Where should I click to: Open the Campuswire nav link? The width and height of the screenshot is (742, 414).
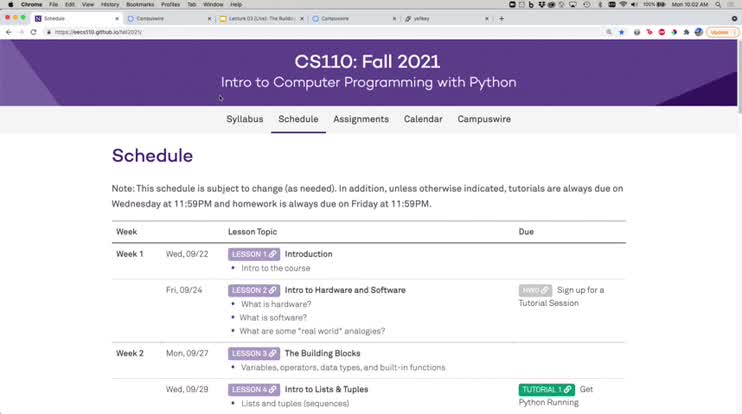(484, 119)
